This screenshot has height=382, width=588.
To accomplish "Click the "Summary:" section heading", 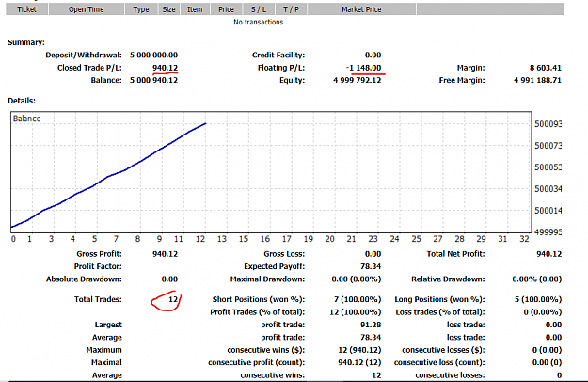I will [26, 42].
